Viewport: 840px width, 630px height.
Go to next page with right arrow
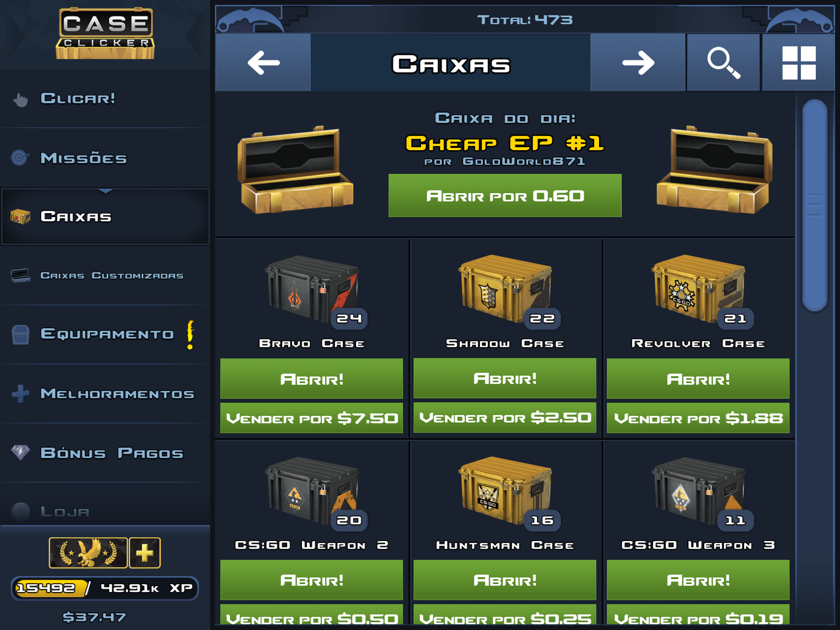(638, 62)
